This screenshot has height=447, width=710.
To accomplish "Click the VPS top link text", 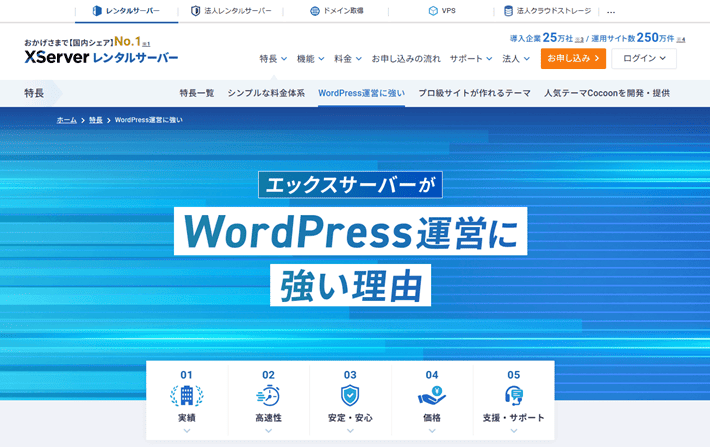I will click(448, 11).
